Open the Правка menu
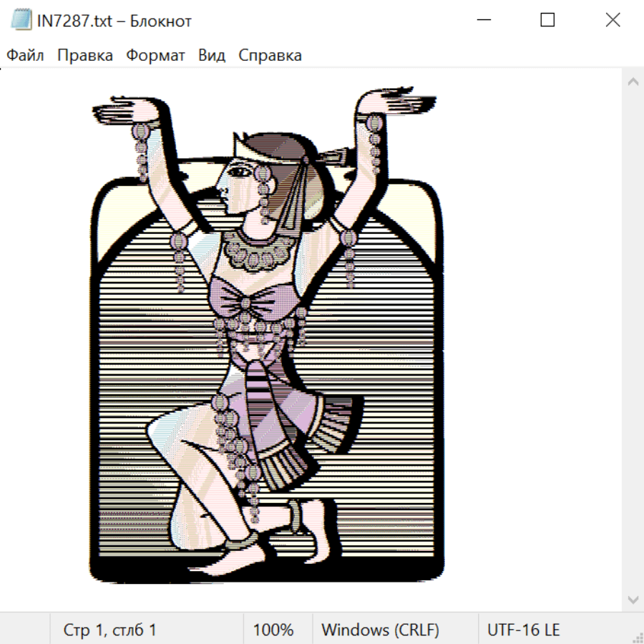This screenshot has height=644, width=644. click(85, 56)
